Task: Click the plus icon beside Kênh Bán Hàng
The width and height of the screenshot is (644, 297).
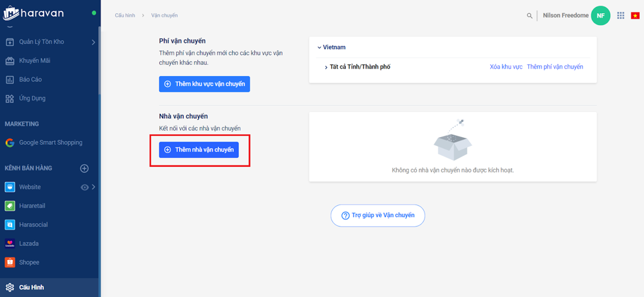Action: (84, 168)
